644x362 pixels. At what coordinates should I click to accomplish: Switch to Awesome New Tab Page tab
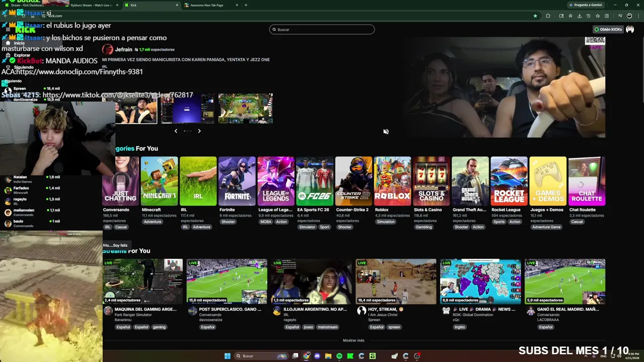210,5
